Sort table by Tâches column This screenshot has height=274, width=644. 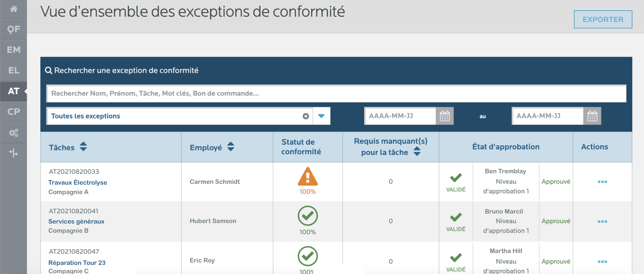(x=83, y=147)
